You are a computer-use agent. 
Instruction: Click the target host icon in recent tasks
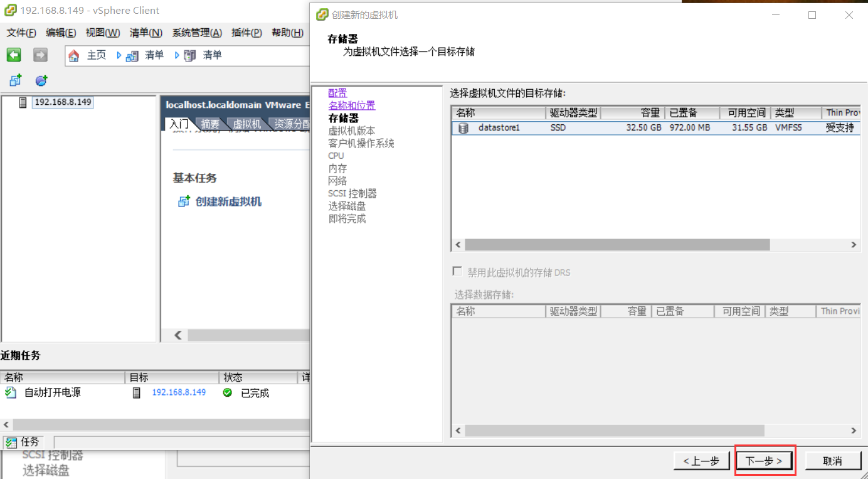[x=137, y=392]
